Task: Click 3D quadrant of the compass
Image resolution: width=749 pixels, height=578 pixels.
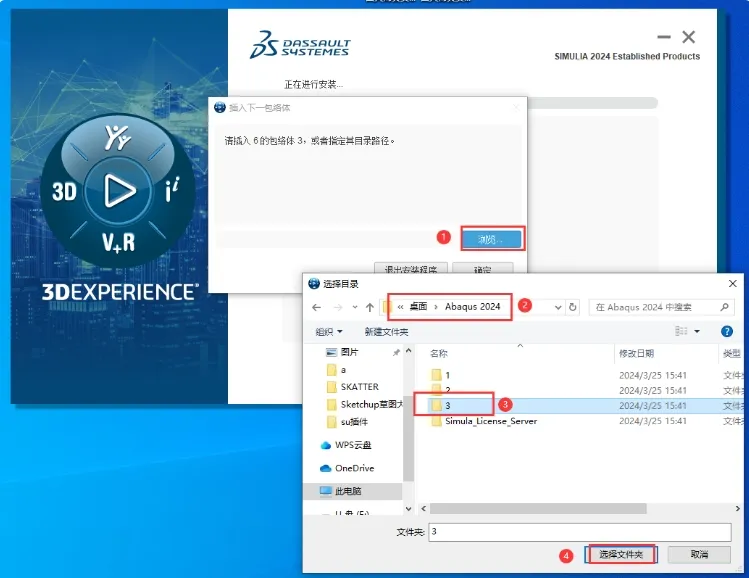Action: pos(64,191)
